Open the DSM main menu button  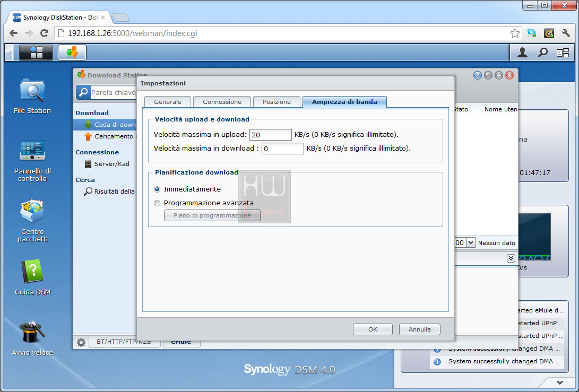(36, 53)
